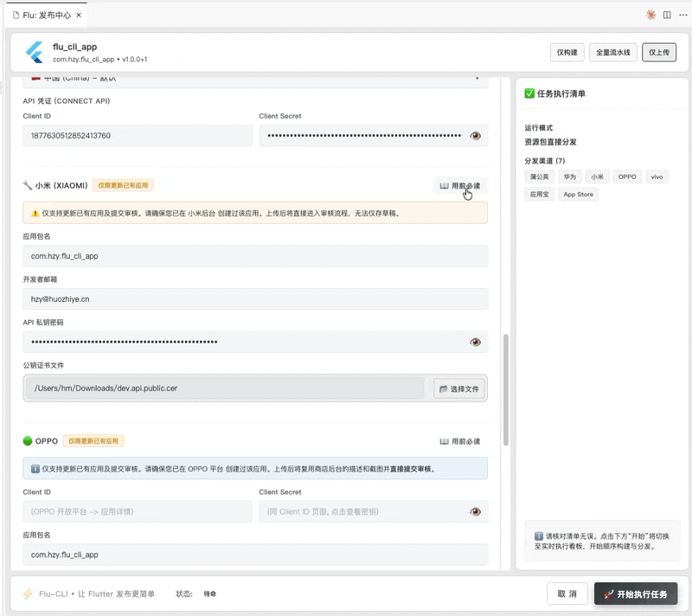Viewport: 692px width, 616px height.
Task: Click the 仅构建 button
Action: tap(567, 53)
